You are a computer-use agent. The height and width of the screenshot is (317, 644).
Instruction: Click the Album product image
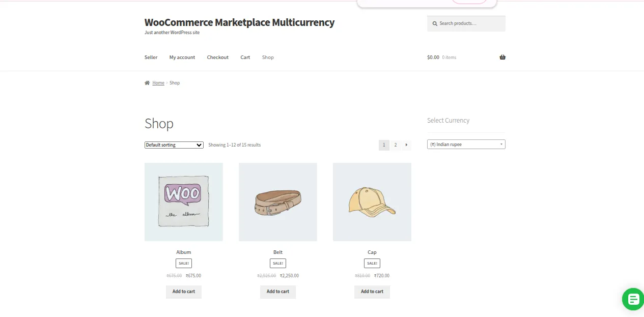(x=184, y=202)
